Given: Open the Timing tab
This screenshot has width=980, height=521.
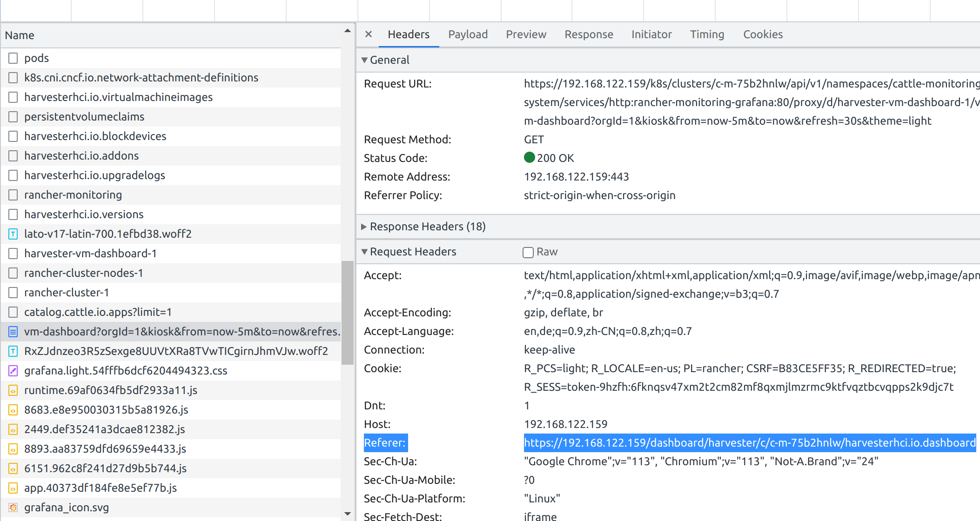Looking at the screenshot, I should pos(707,34).
